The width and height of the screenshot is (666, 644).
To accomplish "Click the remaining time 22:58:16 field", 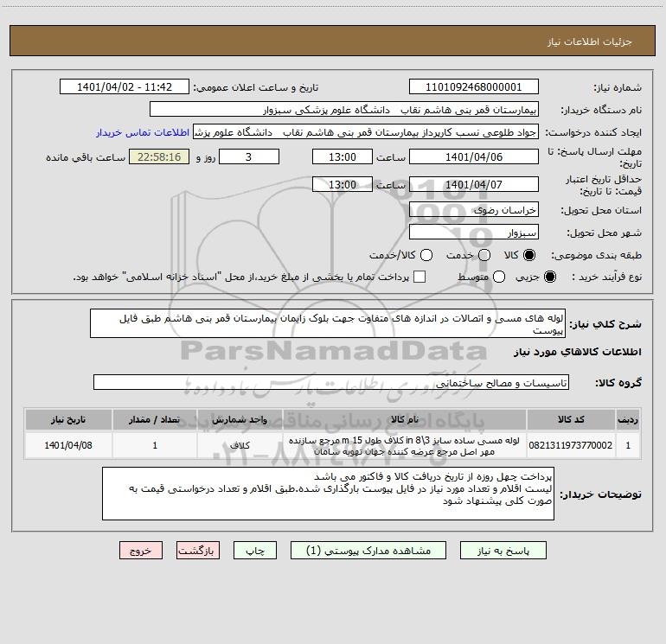I will click(159, 156).
